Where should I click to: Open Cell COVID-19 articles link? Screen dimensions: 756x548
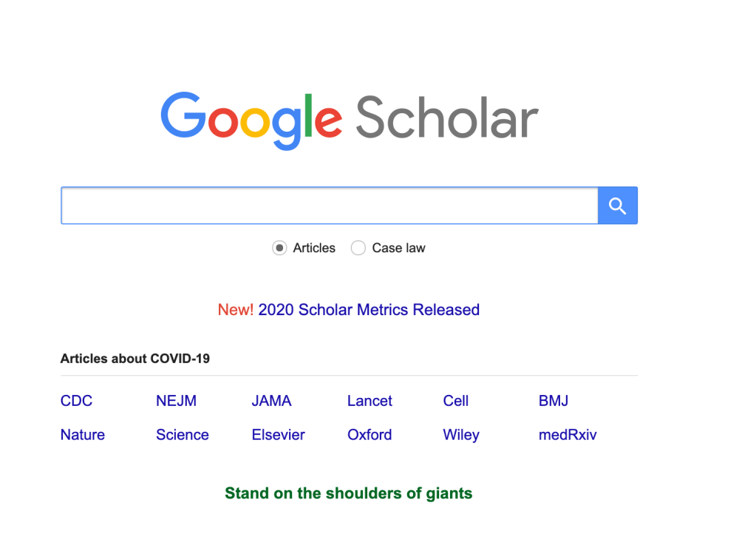(455, 401)
